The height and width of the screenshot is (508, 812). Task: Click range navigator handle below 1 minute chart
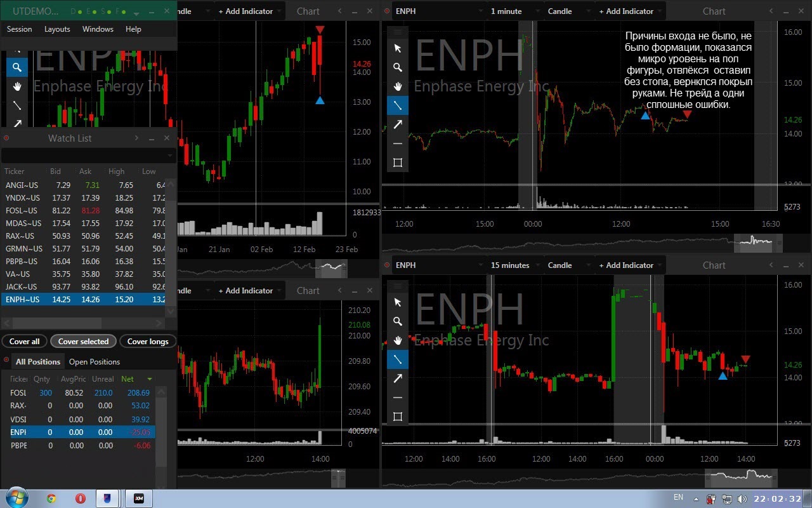(759, 242)
